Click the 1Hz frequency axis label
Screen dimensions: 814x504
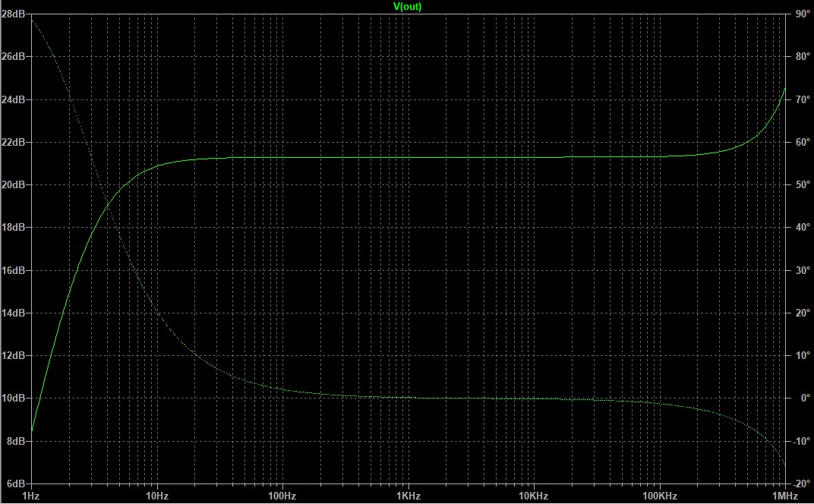coord(32,496)
